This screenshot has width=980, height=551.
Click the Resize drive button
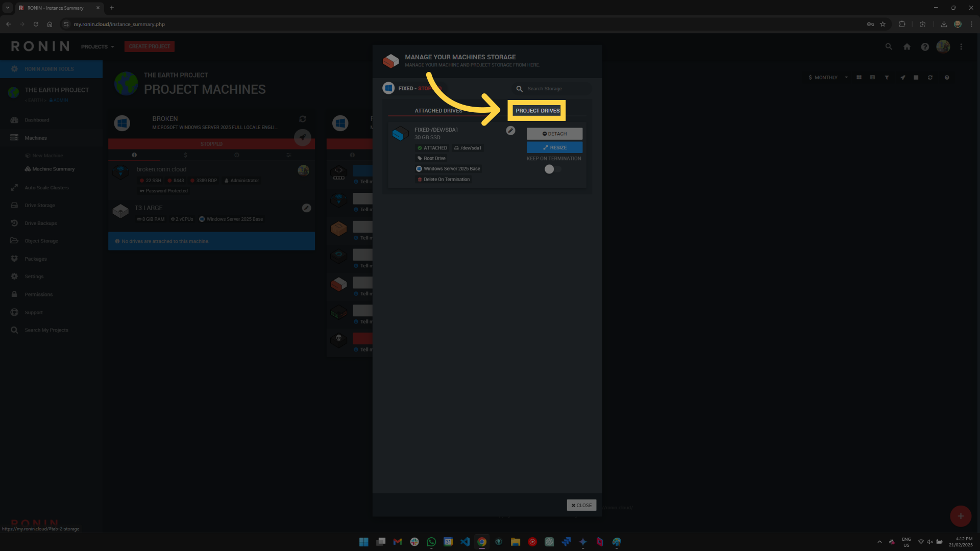point(554,147)
